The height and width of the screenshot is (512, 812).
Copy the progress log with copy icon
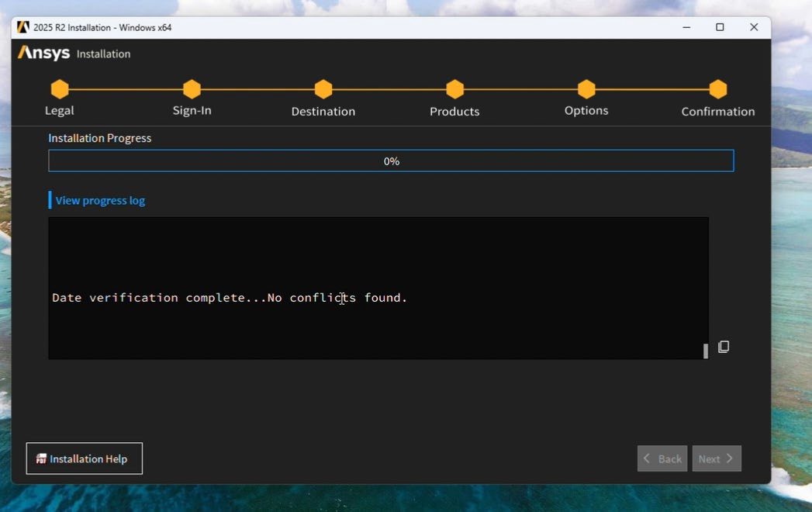pos(724,347)
